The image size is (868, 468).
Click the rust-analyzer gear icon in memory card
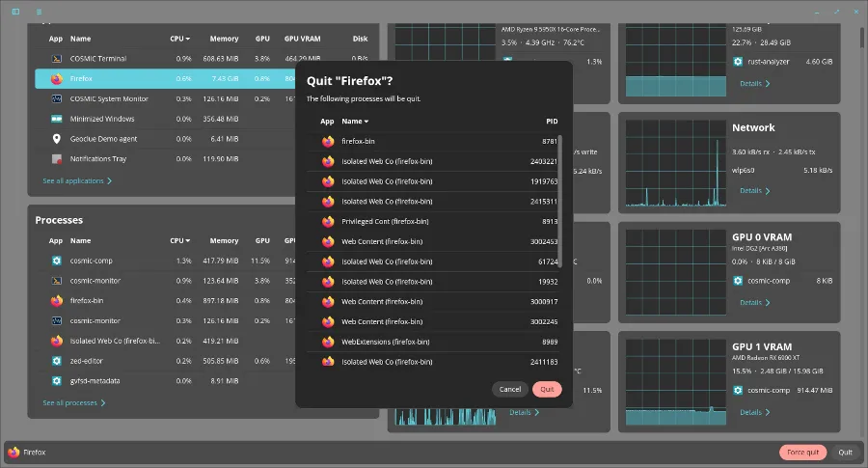point(738,62)
